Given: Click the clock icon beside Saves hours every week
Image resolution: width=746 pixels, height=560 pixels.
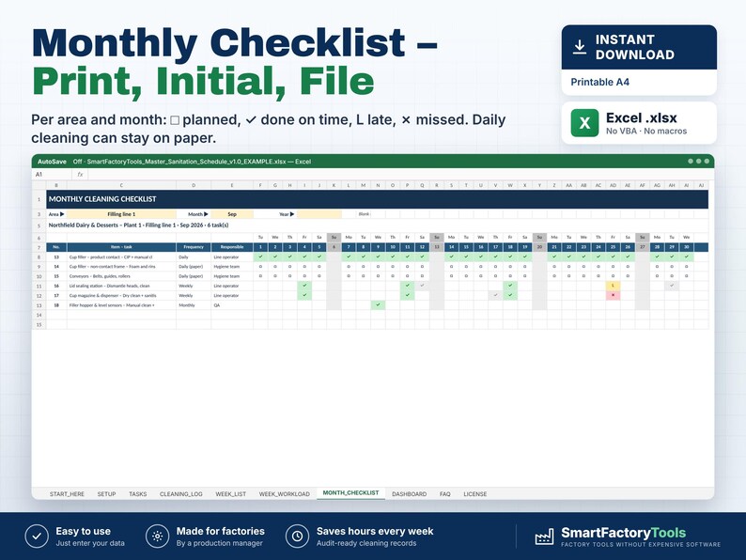Looking at the screenshot, I should pyautogui.click(x=297, y=537).
